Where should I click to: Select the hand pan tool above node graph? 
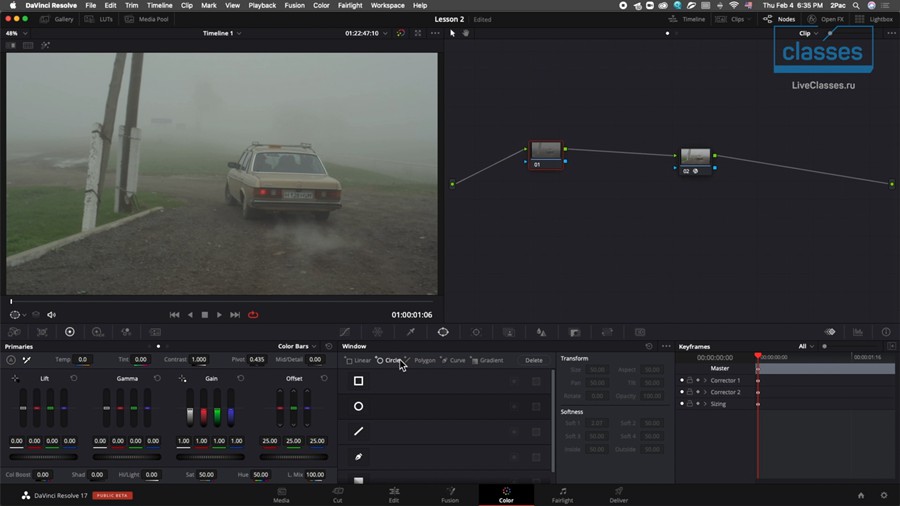point(465,33)
